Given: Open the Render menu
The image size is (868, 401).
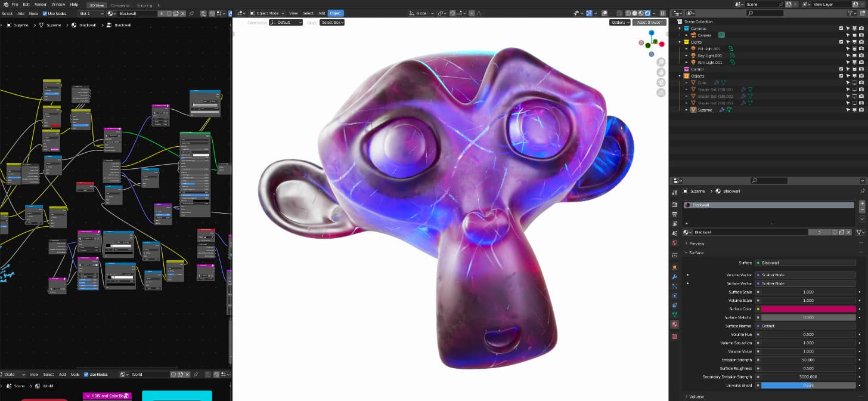Looking at the screenshot, I should point(41,4).
